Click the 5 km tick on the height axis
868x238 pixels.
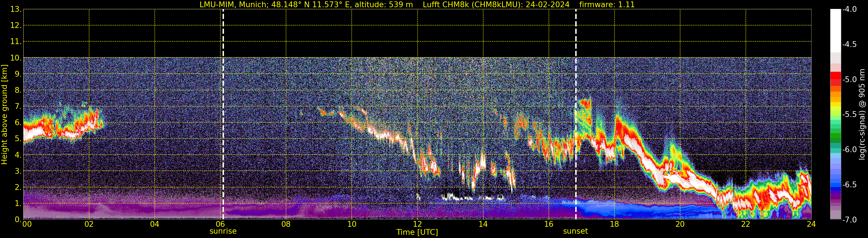click(x=18, y=139)
